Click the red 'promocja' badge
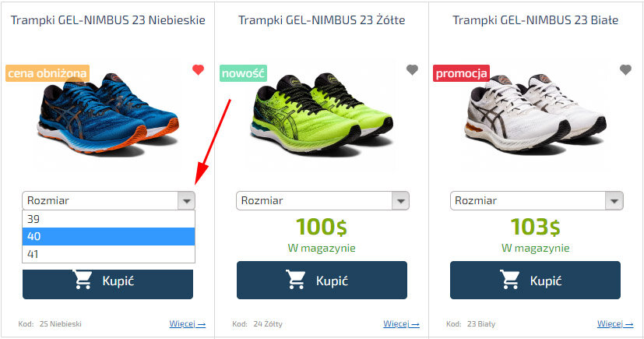Screen dimensions: 644x339 [461, 73]
